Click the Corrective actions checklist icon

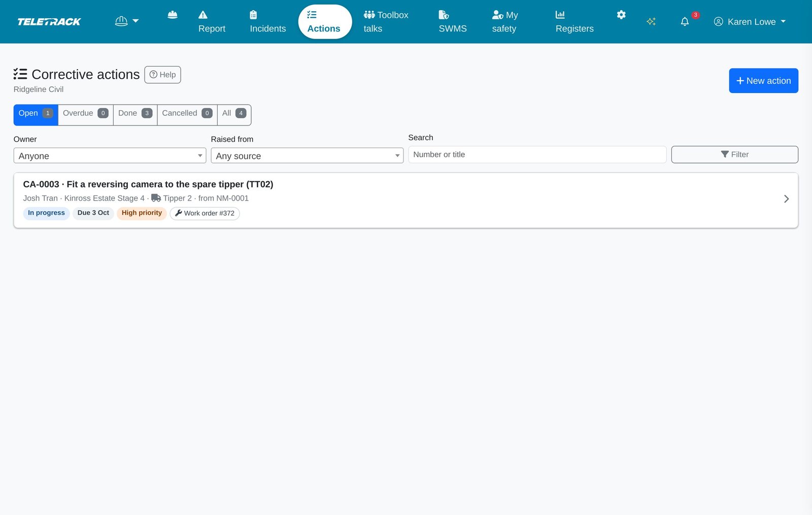[x=20, y=74]
